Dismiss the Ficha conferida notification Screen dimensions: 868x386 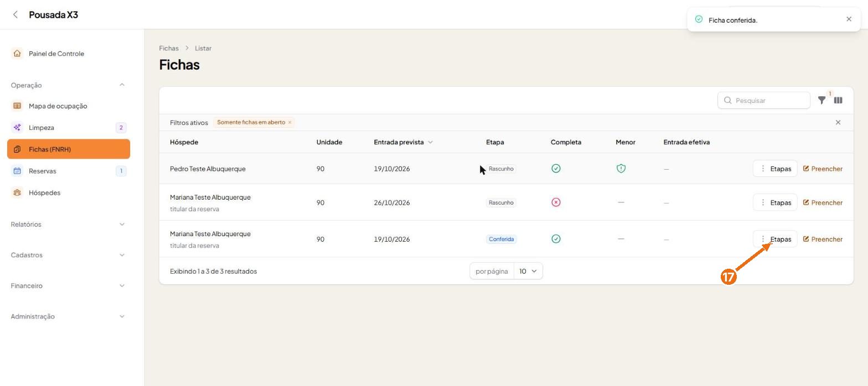[x=849, y=19]
